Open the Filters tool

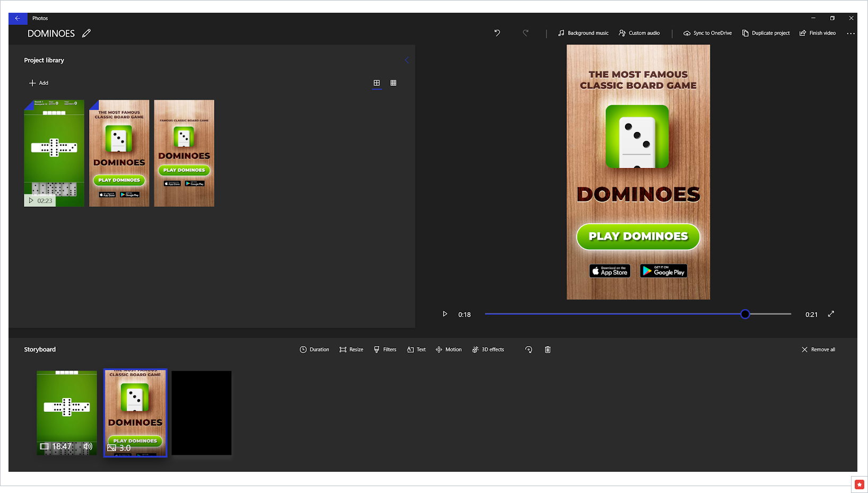click(x=385, y=349)
